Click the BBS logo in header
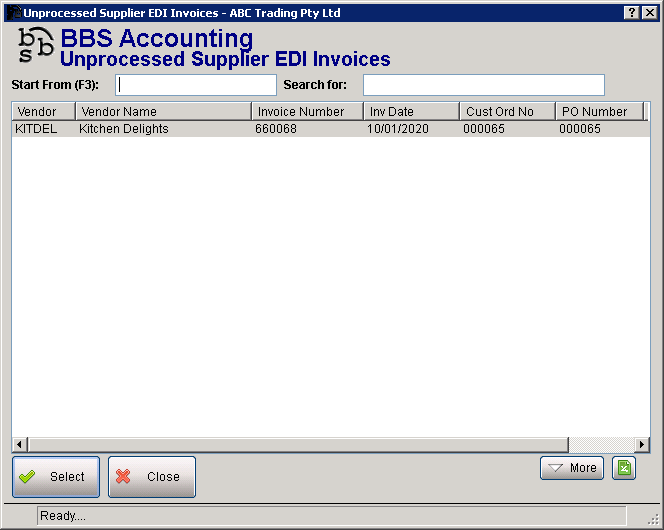The width and height of the screenshot is (664, 530). pyautogui.click(x=35, y=48)
